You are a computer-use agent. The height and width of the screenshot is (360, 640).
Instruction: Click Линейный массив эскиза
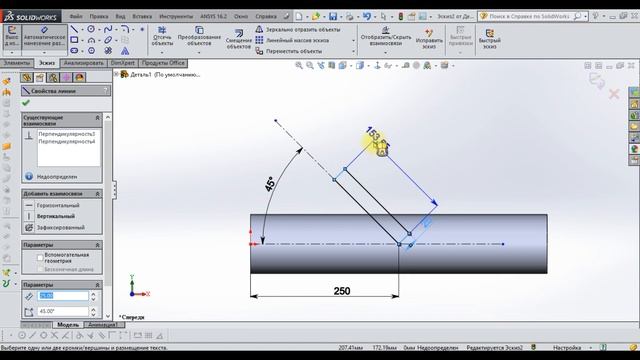pyautogui.click(x=292, y=40)
